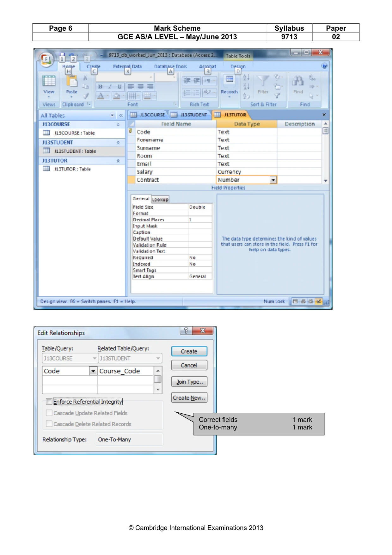Open the All Tables navigation pane menu

tap(112, 115)
